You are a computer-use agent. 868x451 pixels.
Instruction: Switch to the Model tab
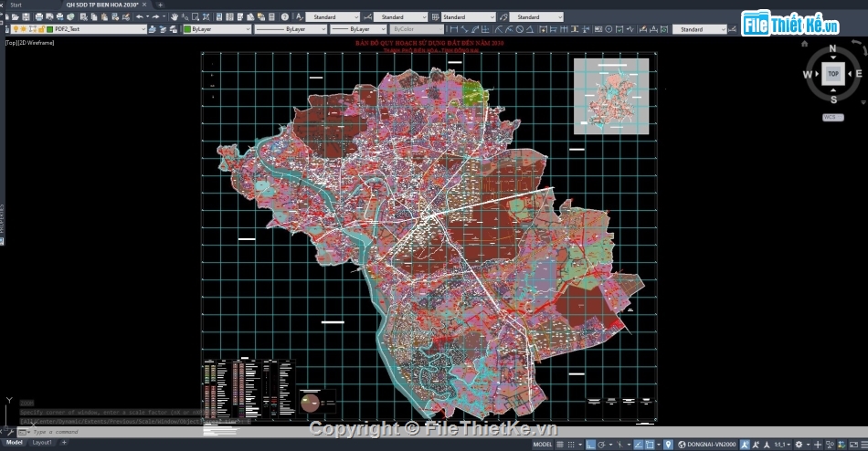point(14,442)
